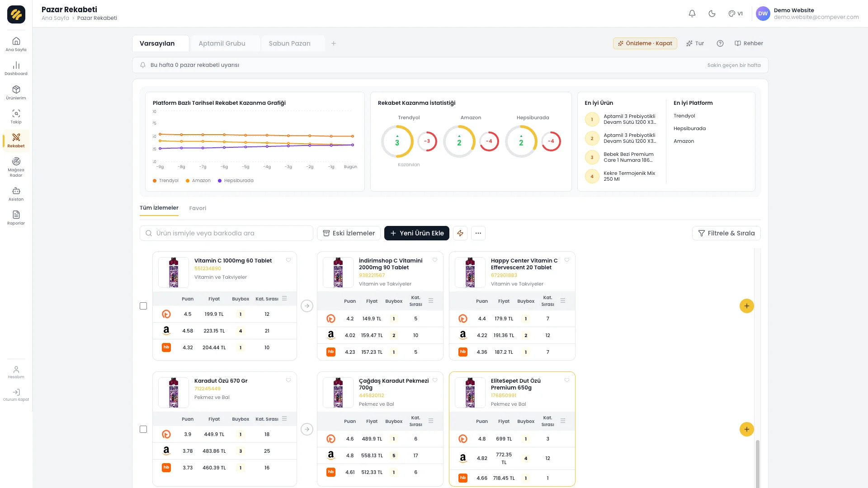Click the DW user avatar

click(x=763, y=14)
